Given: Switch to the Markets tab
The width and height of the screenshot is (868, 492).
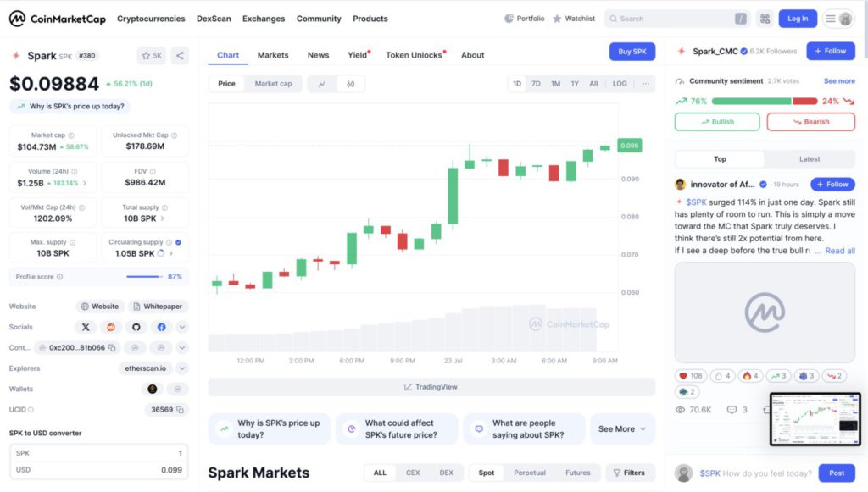Looking at the screenshot, I should [x=272, y=54].
